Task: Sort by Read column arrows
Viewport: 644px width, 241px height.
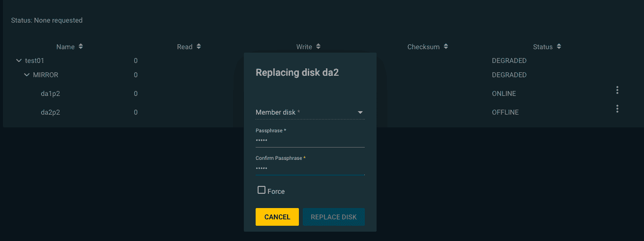Action: 199,47
